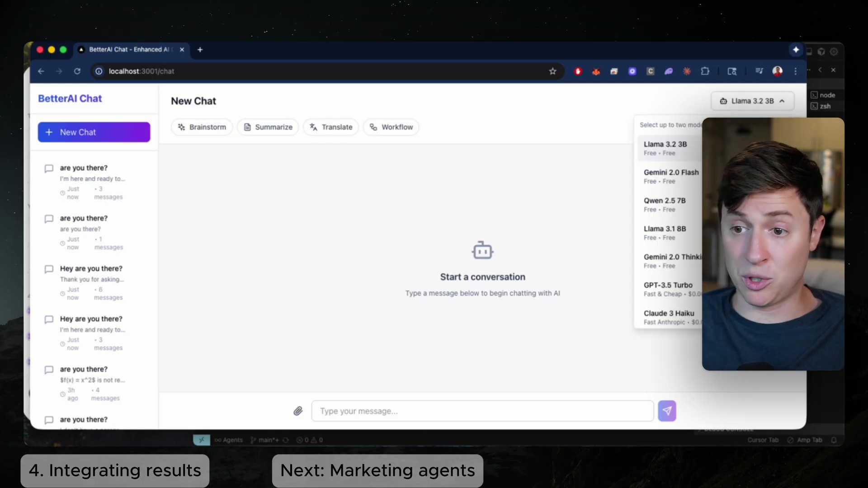This screenshot has height=488, width=868.
Task: Select Gemini 2.0 Flash model option
Action: point(670,176)
